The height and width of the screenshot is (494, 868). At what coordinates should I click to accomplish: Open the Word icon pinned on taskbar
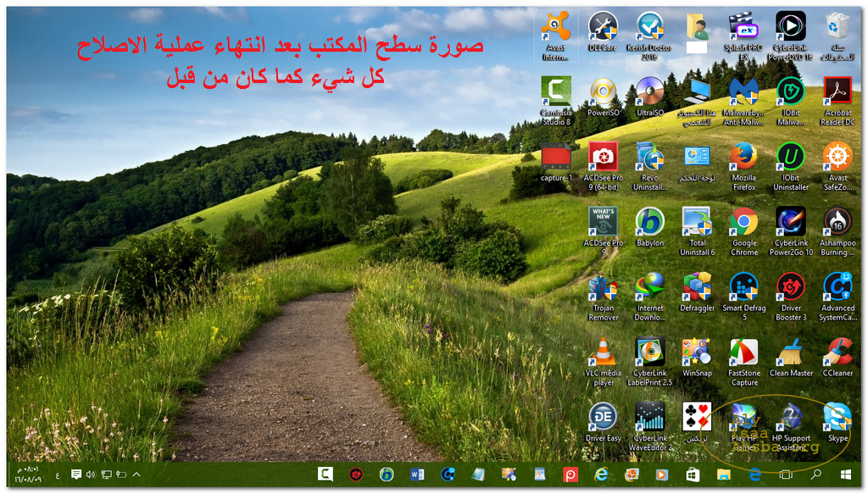(417, 475)
